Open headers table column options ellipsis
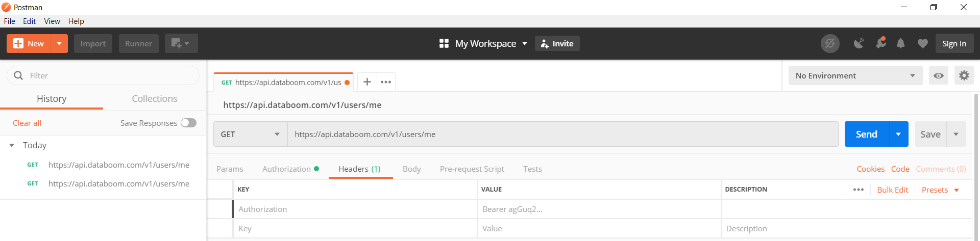980x241 pixels. point(859,190)
